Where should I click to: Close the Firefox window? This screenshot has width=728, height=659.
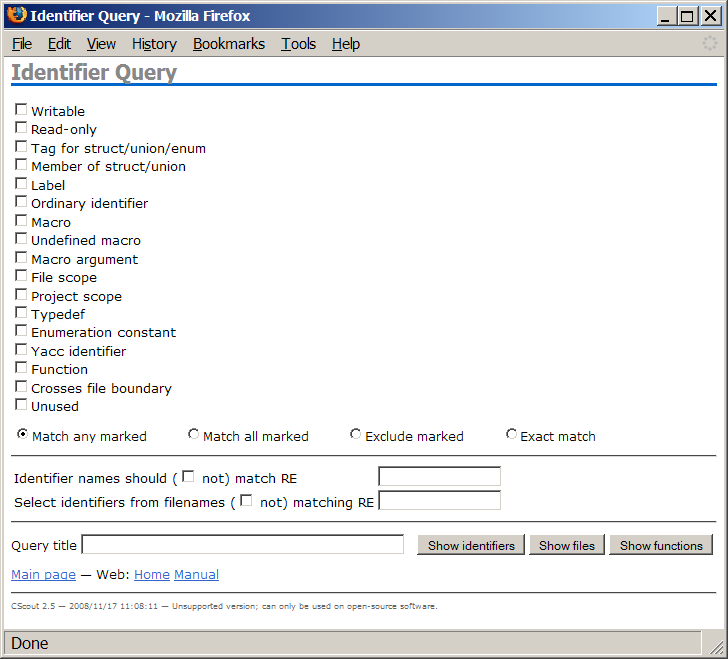[x=711, y=16]
